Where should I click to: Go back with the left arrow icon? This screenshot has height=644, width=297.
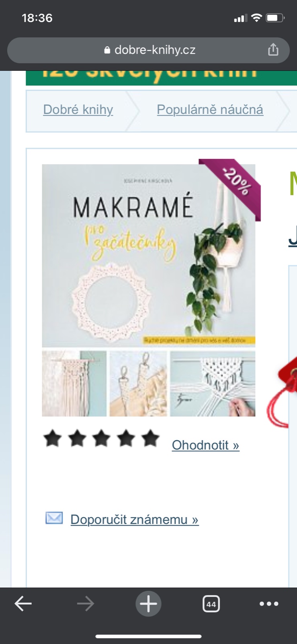coord(23,603)
